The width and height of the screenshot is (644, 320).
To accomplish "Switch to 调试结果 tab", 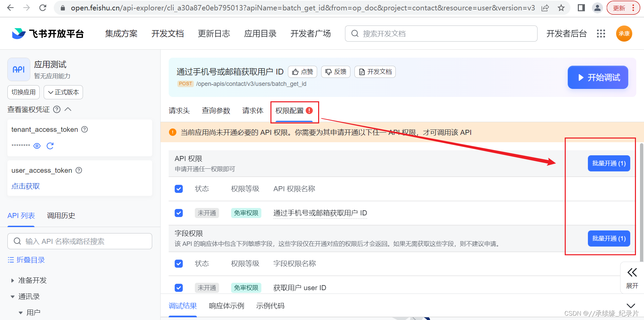I will [183, 306].
